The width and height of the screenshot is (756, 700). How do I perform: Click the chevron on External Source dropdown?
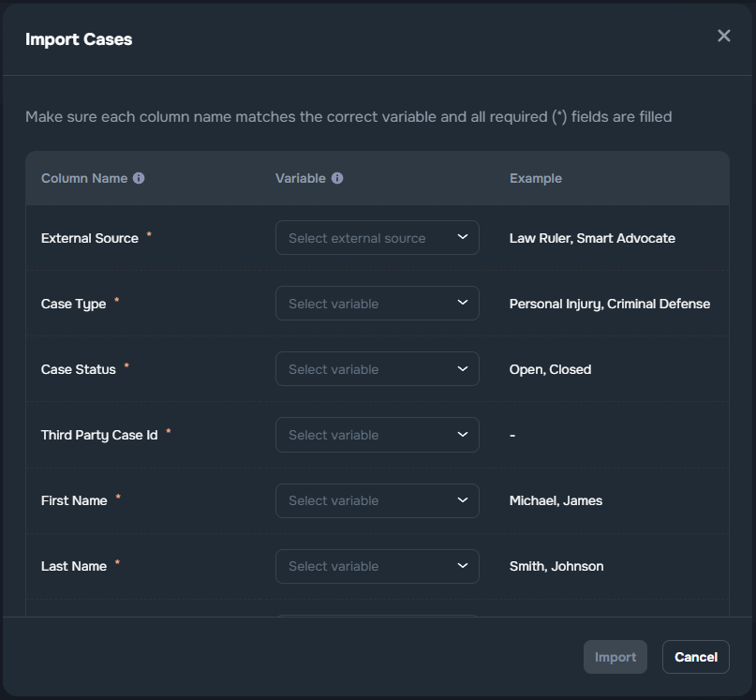[x=461, y=237]
